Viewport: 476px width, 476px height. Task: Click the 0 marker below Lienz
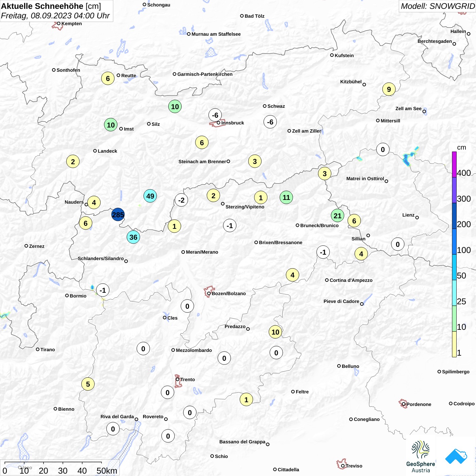[x=397, y=244]
